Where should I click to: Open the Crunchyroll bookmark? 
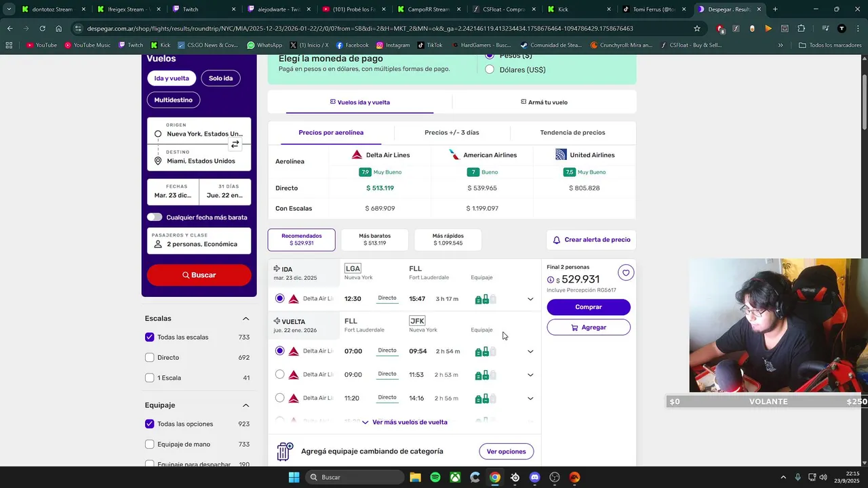(x=621, y=45)
